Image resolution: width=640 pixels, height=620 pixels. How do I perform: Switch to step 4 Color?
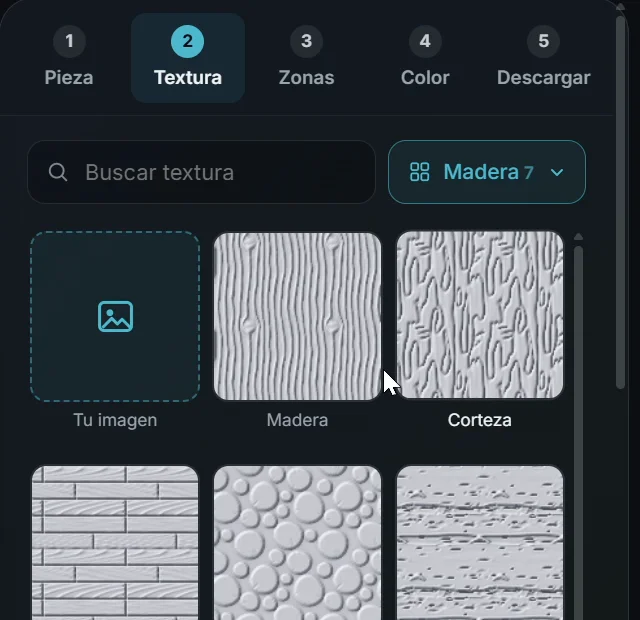(425, 57)
